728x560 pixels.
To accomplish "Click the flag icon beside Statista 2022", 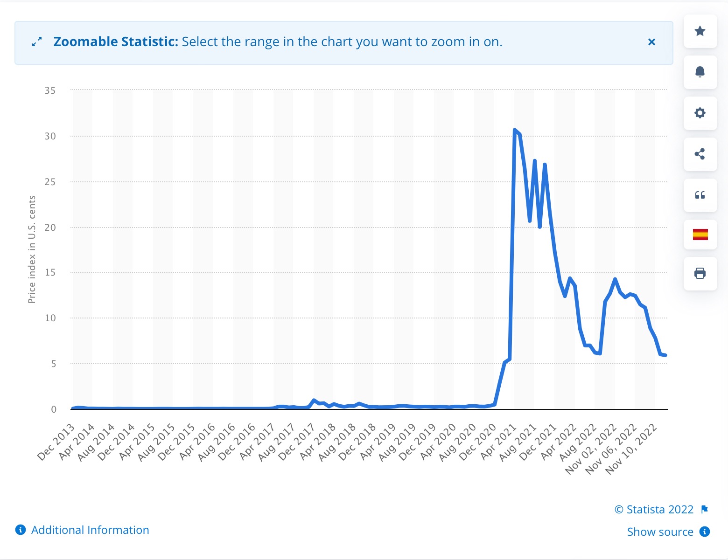I will coord(705,510).
